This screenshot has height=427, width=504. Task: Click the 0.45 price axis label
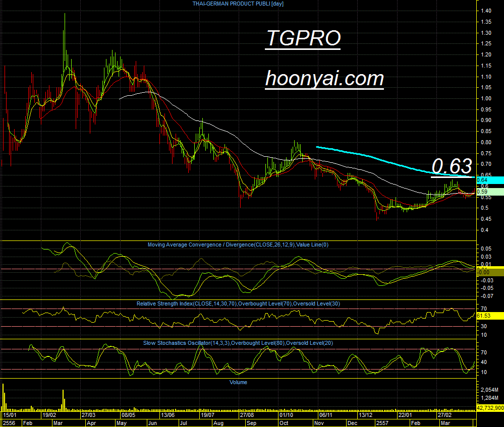(486, 219)
